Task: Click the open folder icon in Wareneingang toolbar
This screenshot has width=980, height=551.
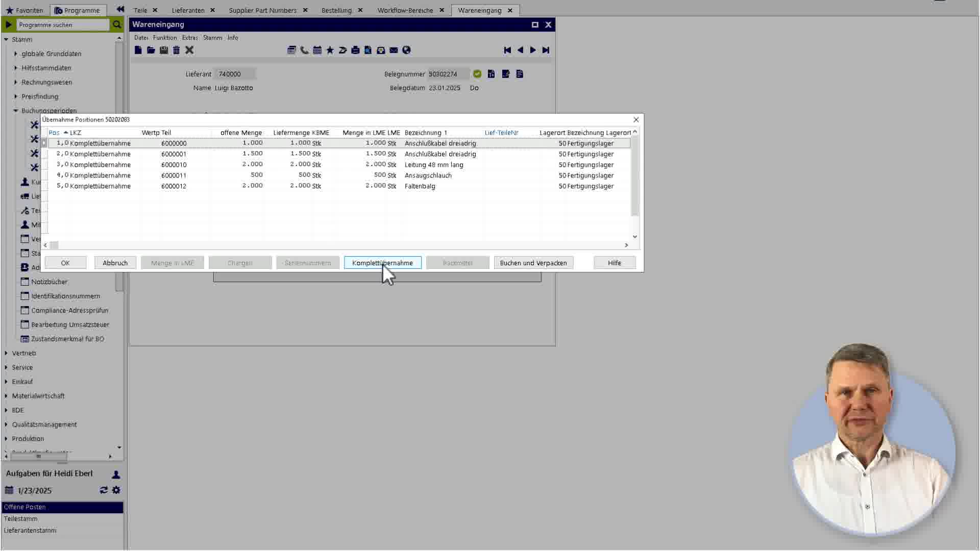Action: pyautogui.click(x=151, y=50)
